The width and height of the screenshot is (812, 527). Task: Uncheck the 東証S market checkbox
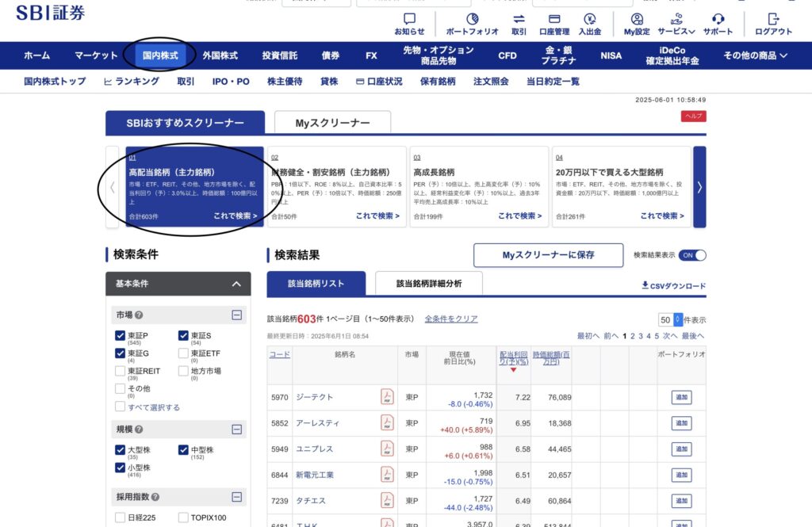coord(183,335)
